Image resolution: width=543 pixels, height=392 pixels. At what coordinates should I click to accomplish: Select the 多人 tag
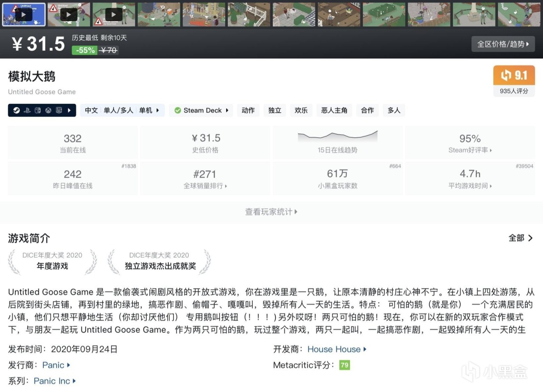394,110
